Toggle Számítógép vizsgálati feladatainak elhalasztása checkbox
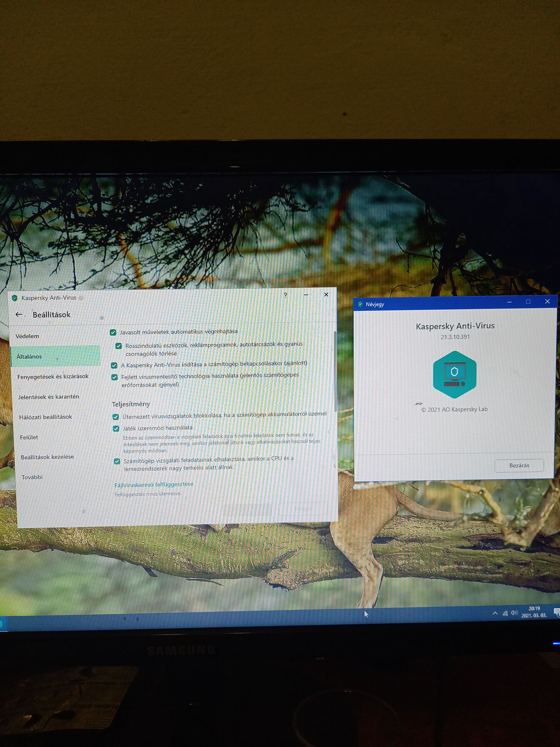 coord(117,461)
